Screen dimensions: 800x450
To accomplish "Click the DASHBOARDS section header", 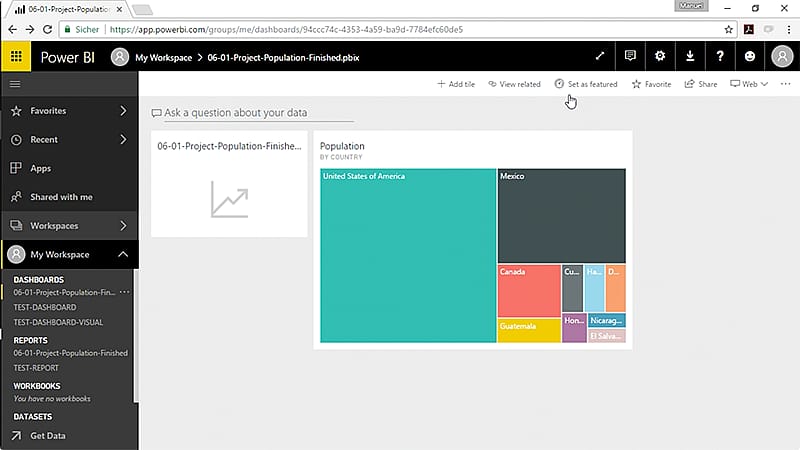I will pos(39,280).
